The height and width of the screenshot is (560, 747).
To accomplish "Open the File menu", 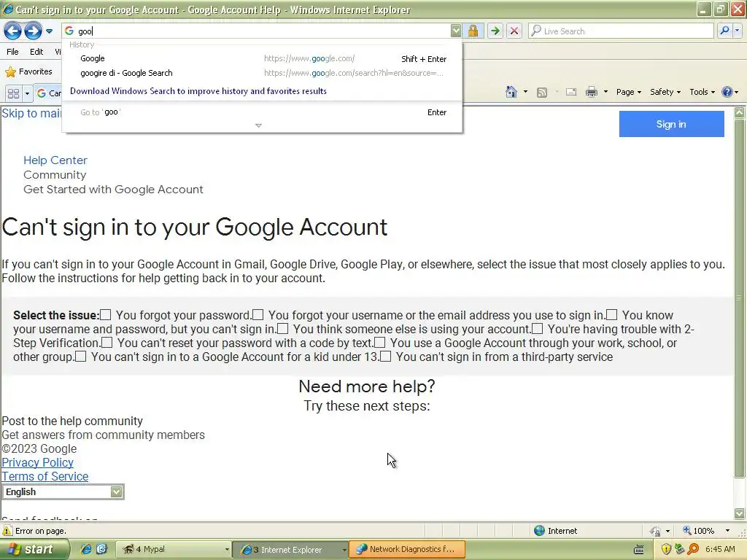I will (x=13, y=52).
